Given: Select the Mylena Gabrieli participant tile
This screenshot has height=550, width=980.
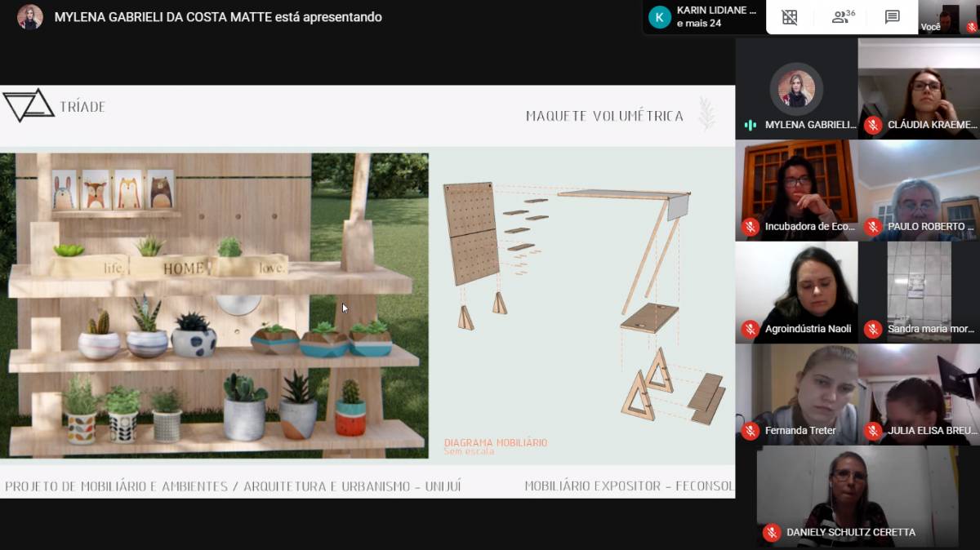Looking at the screenshot, I should tap(796, 88).
